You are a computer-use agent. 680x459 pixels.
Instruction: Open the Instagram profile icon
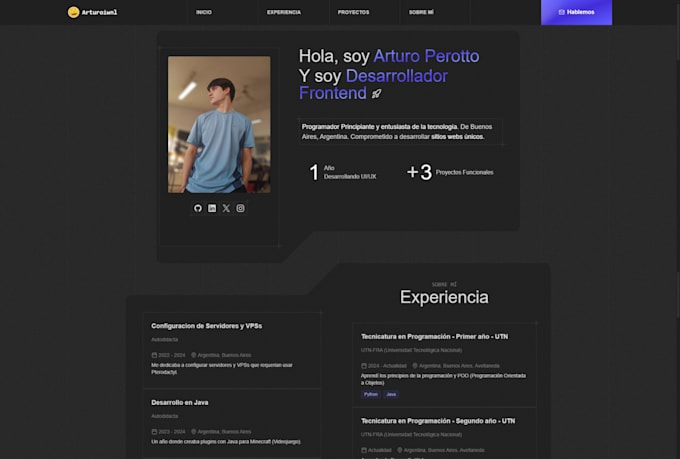240,209
